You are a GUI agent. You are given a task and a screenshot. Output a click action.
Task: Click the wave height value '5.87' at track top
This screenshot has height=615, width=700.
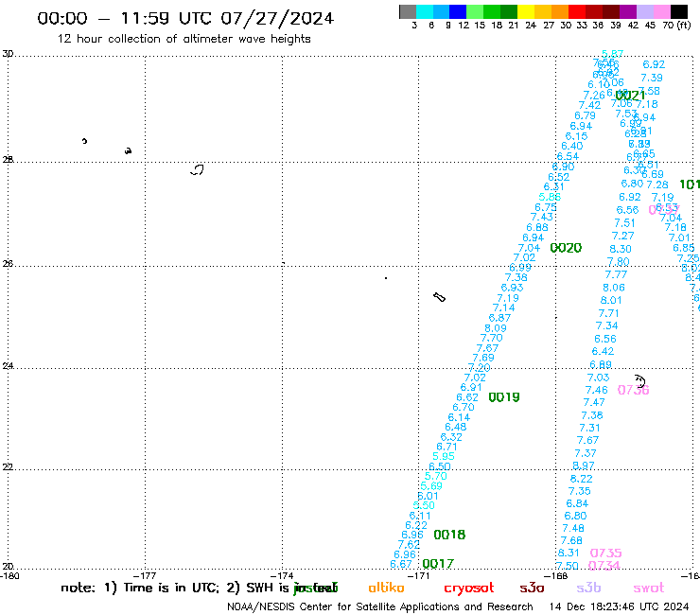(613, 54)
